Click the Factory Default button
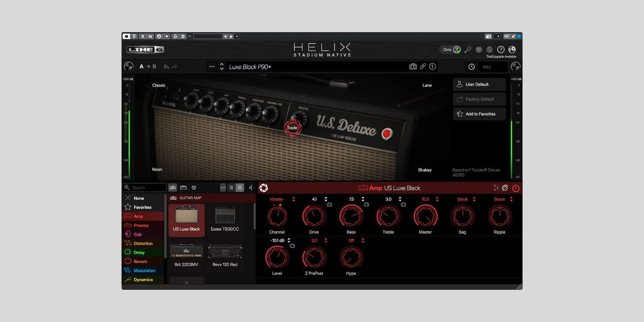Viewport: 644px width, 322px height. [479, 99]
